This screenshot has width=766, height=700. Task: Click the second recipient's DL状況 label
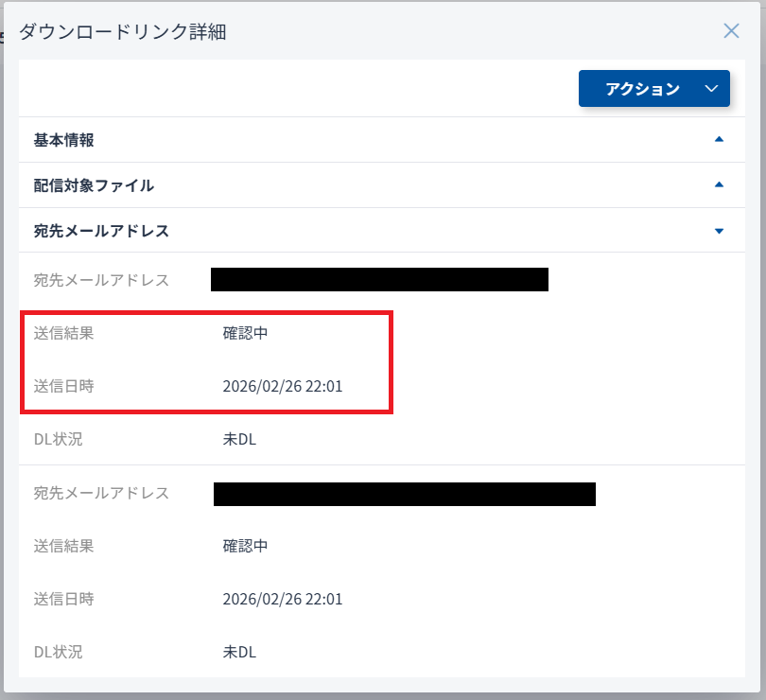56,652
